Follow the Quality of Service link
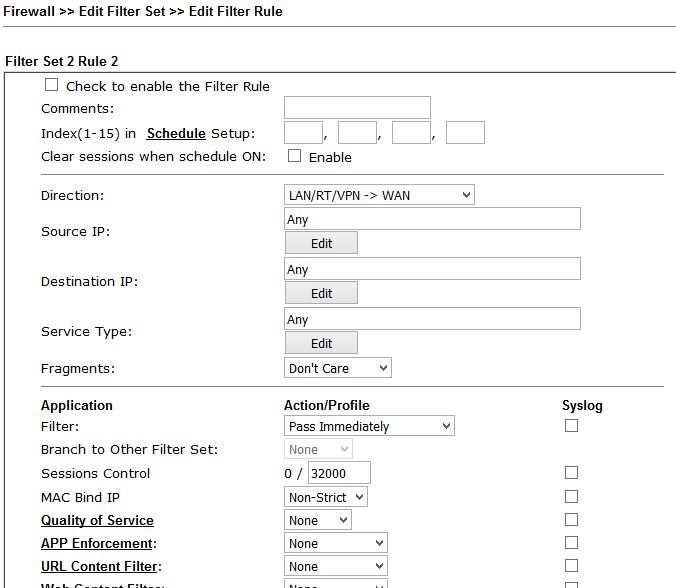This screenshot has width=676, height=588. click(97, 520)
